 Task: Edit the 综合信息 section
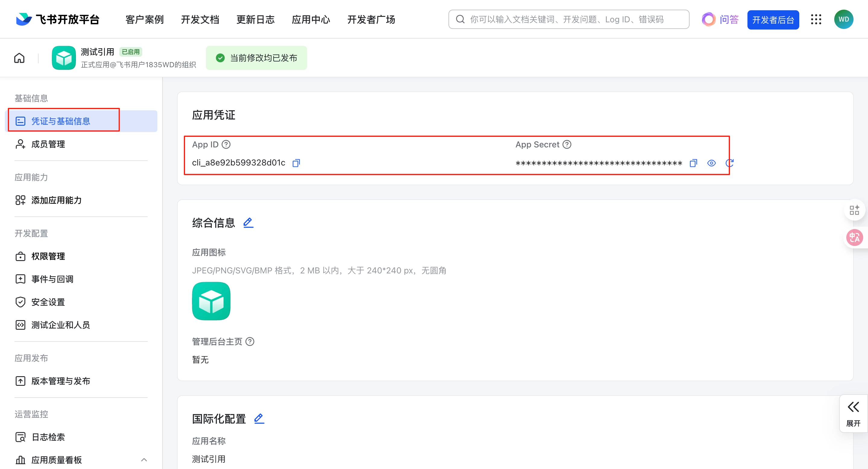pyautogui.click(x=248, y=223)
